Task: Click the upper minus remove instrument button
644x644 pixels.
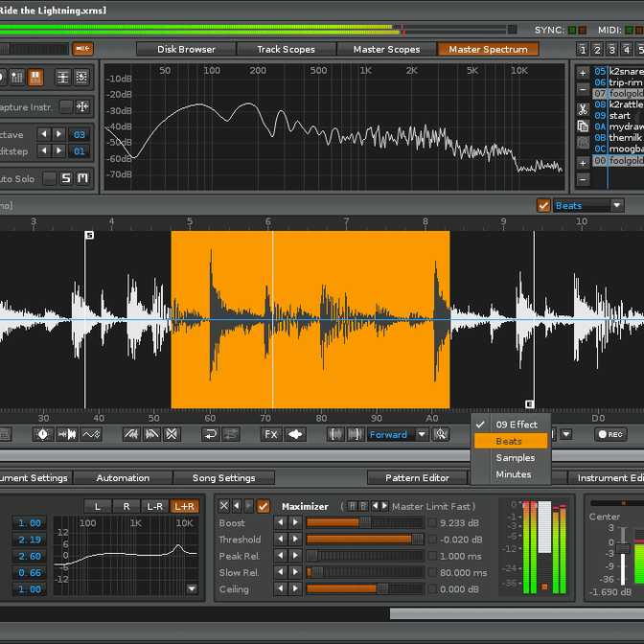Action: 583,89
